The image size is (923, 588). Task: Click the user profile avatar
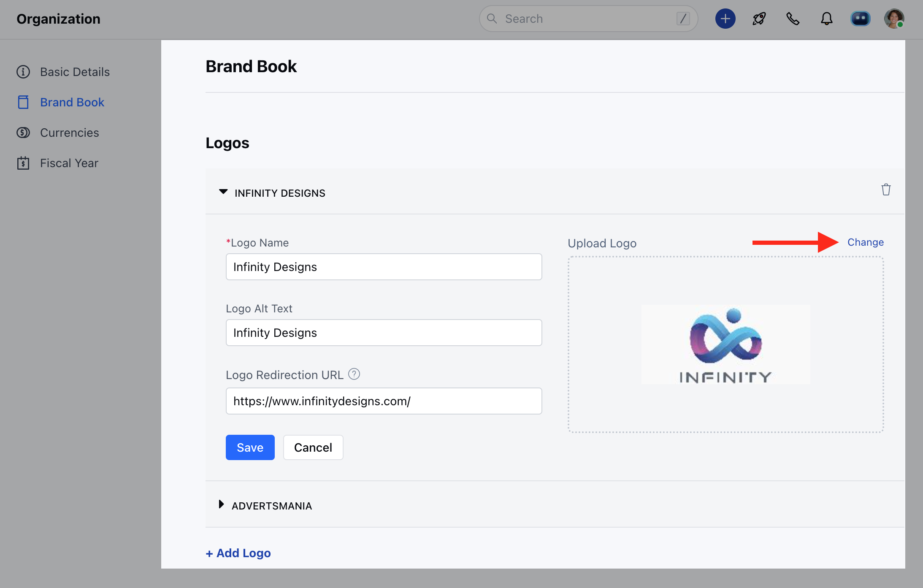894,19
